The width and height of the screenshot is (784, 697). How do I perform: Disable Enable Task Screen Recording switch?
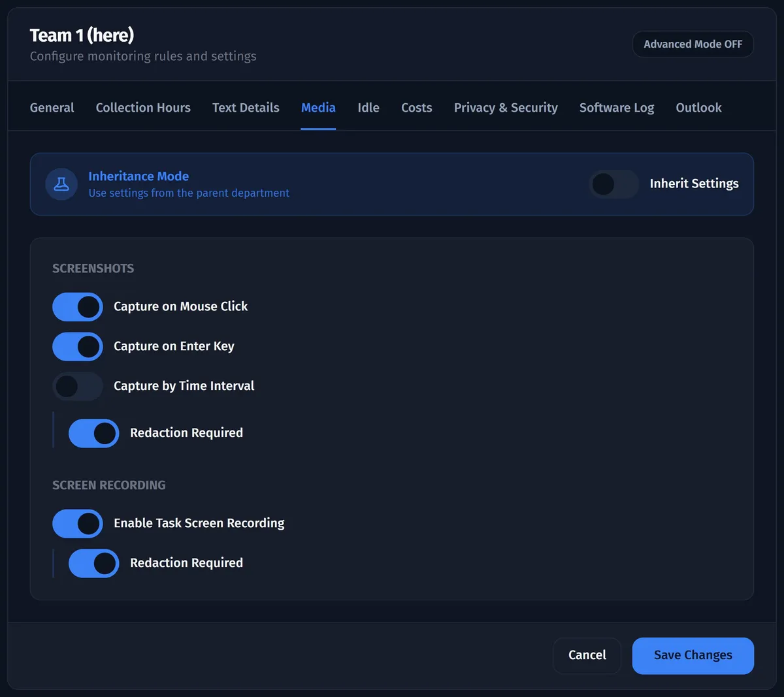point(78,524)
